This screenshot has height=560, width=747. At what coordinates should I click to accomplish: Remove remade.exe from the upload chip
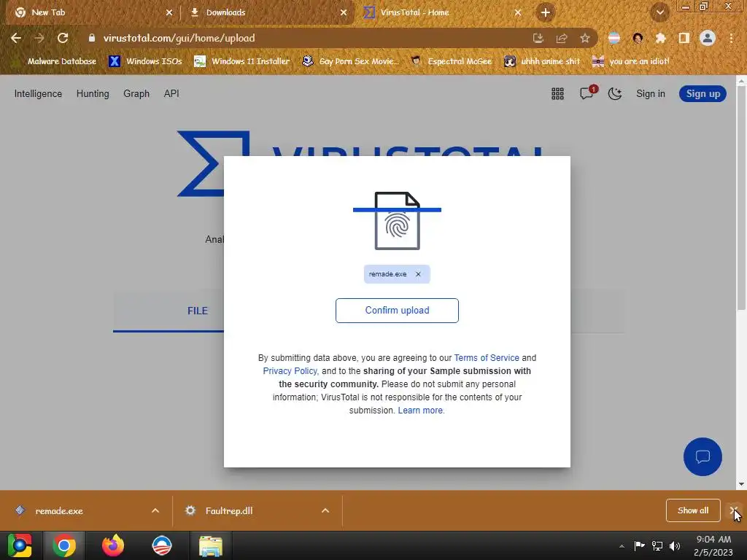418,274
